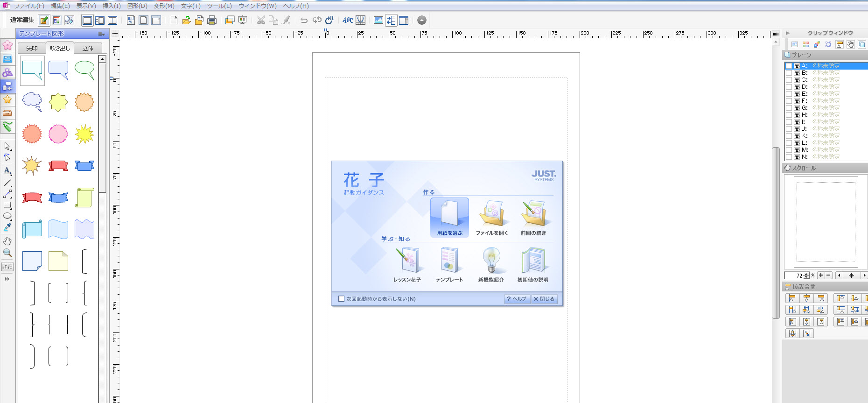The image size is (868, 403).
Task: Toggle the checkbox for plane D
Action: pos(789,87)
